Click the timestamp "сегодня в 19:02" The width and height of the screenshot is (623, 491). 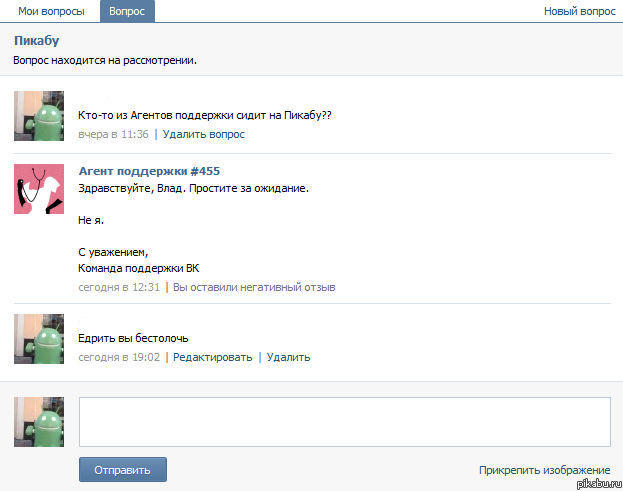[x=119, y=357]
